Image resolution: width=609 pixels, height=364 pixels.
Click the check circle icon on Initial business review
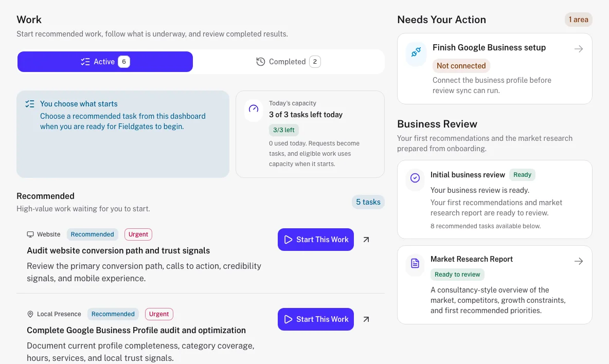pyautogui.click(x=415, y=178)
